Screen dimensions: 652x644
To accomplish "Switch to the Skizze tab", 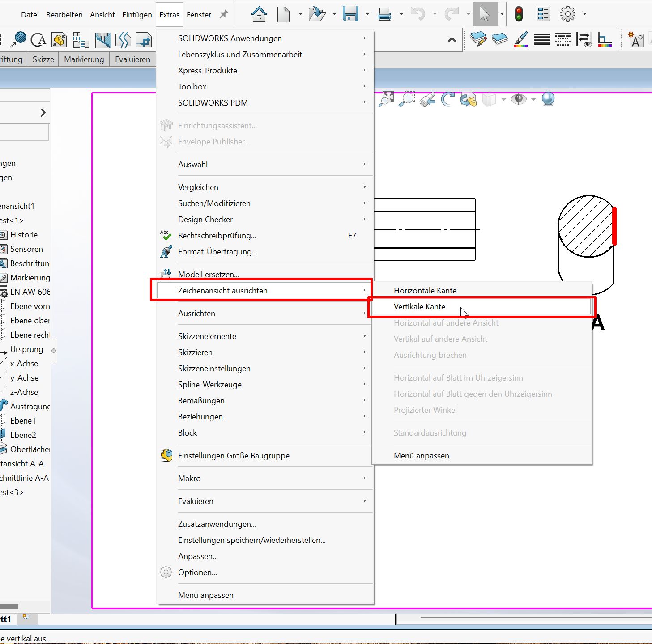I will coord(43,59).
